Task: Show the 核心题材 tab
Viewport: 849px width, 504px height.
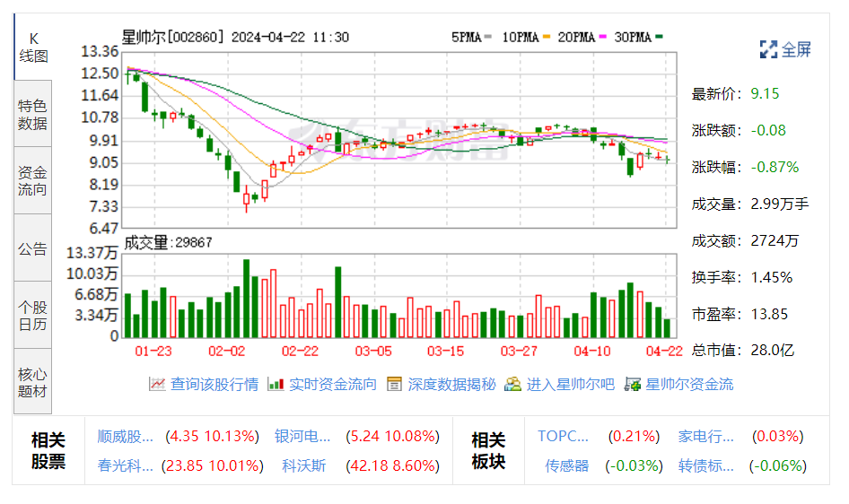Action: click(33, 383)
